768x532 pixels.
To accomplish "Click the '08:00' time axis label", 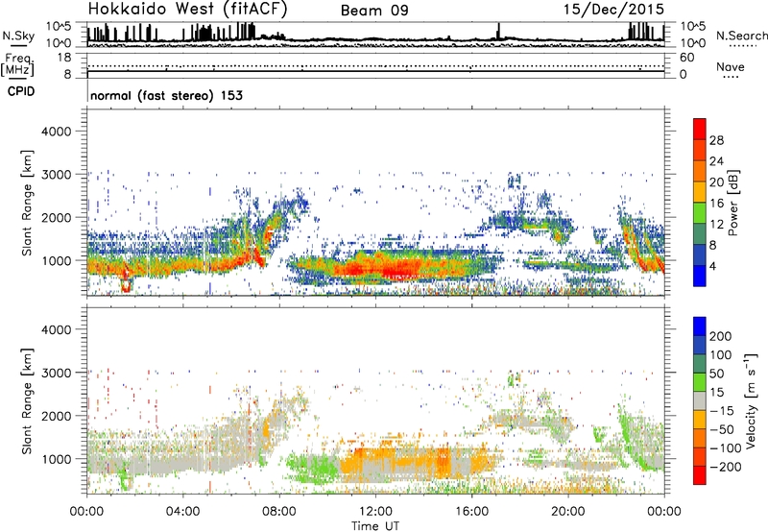I will tap(279, 512).
